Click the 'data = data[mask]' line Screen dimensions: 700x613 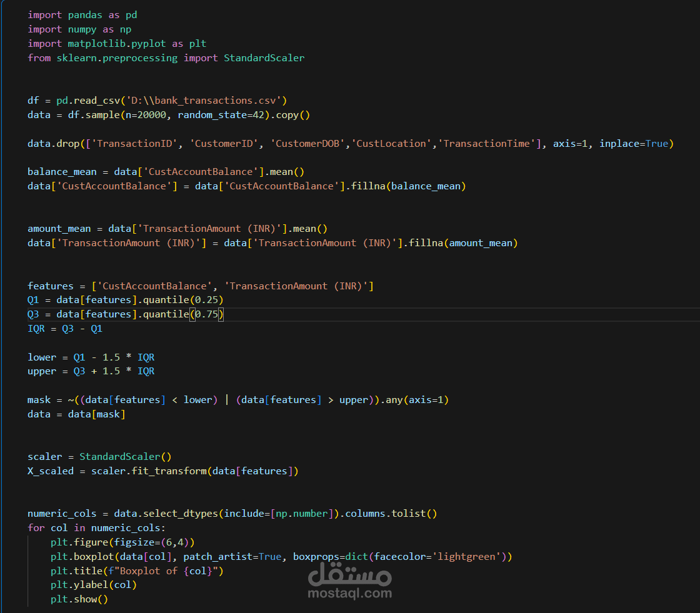tap(77, 414)
